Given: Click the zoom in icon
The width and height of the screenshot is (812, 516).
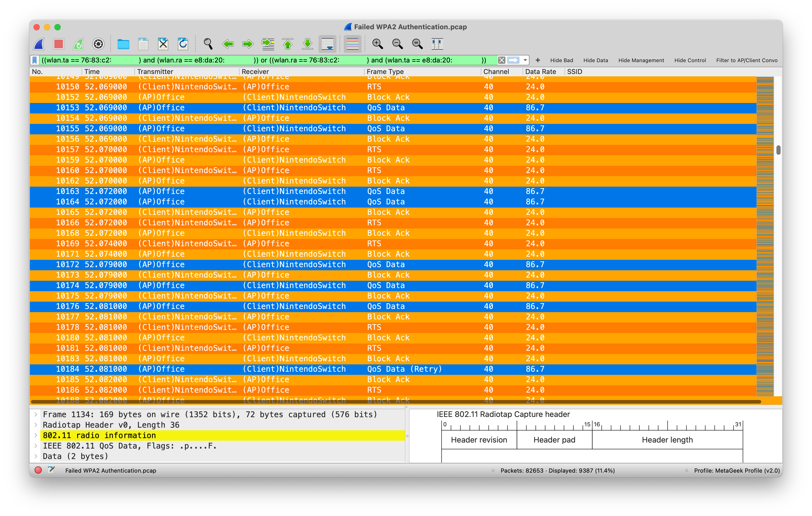Looking at the screenshot, I should click(377, 44).
